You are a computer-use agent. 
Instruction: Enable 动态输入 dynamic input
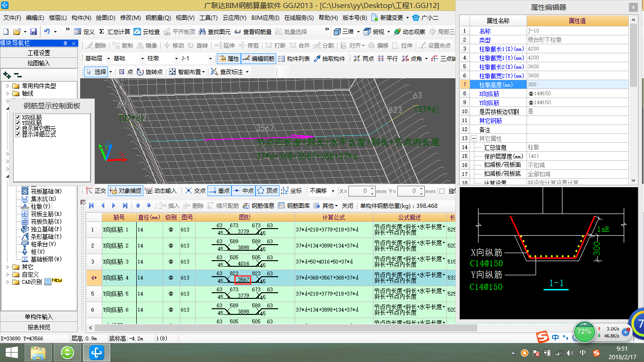(x=161, y=191)
